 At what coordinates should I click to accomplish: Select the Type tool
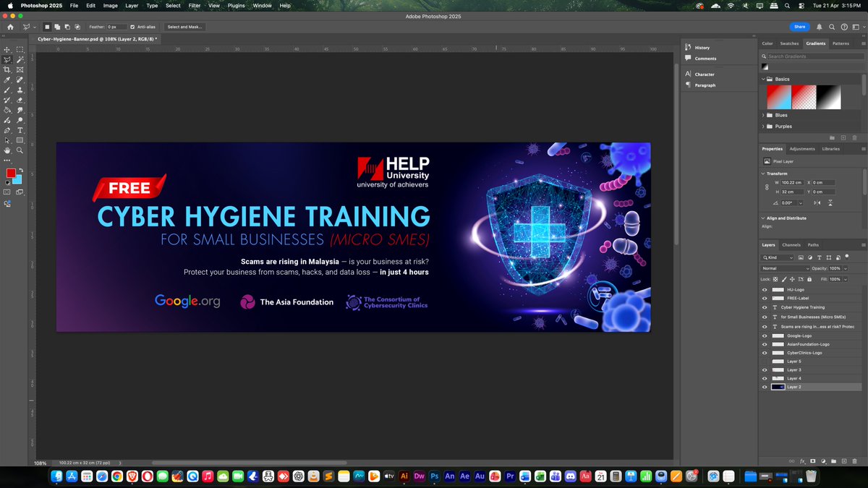pos(19,130)
